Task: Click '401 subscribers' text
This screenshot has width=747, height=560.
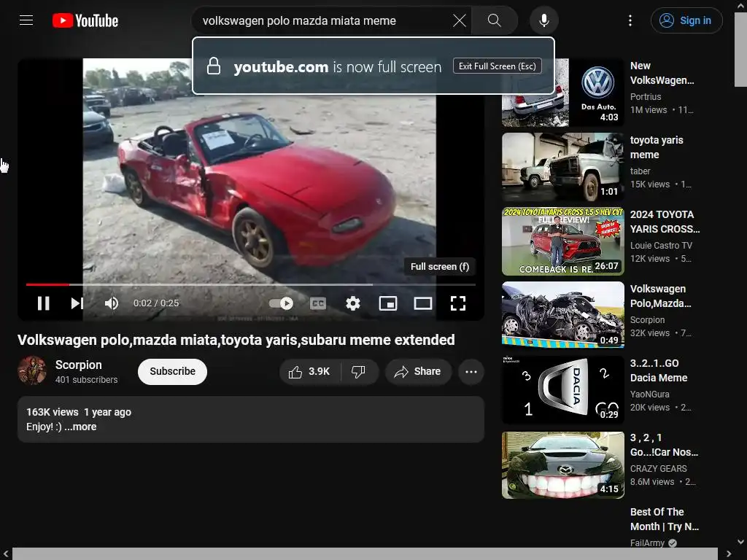Action: tap(86, 379)
